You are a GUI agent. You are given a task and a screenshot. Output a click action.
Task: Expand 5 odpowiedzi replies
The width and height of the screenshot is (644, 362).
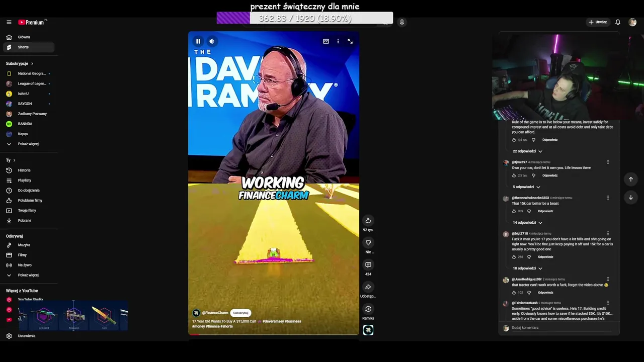526,187
